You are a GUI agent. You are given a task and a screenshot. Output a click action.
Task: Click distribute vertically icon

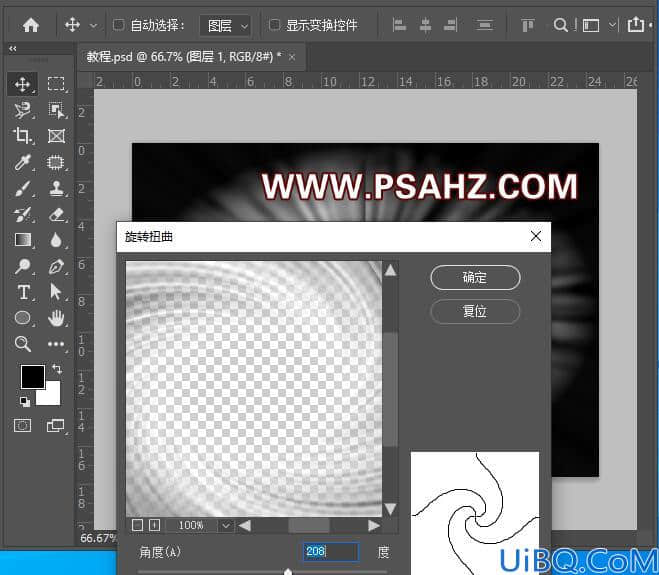pyautogui.click(x=484, y=25)
